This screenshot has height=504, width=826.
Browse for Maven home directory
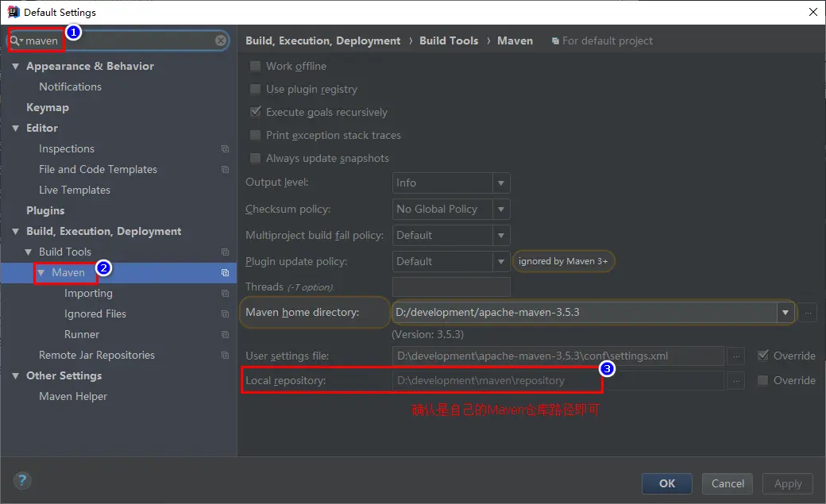[x=808, y=313]
